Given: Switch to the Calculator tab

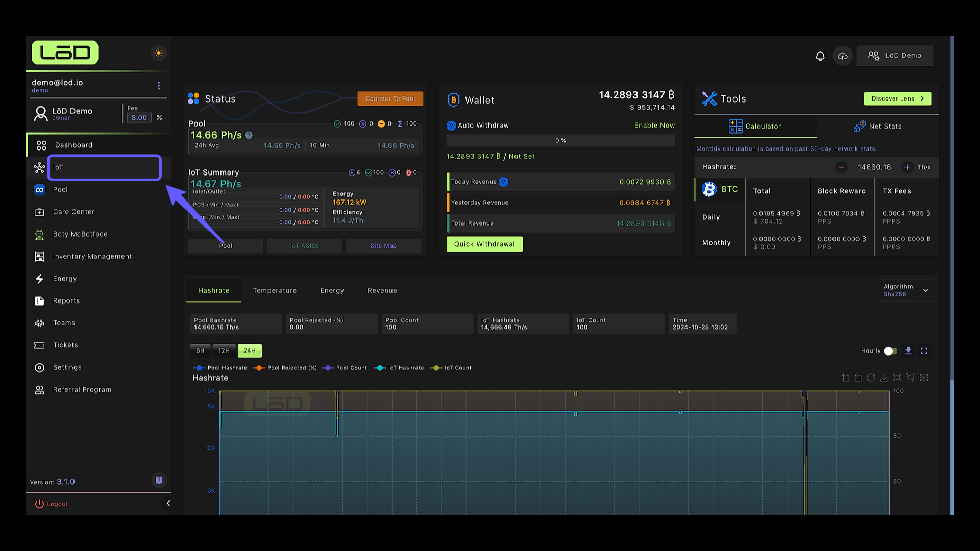Looking at the screenshot, I should click(755, 127).
